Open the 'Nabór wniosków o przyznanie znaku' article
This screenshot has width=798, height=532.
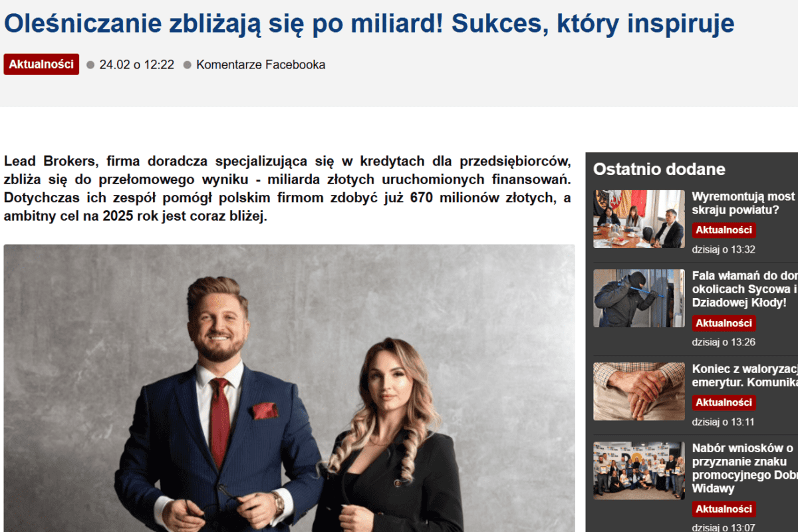(x=745, y=468)
